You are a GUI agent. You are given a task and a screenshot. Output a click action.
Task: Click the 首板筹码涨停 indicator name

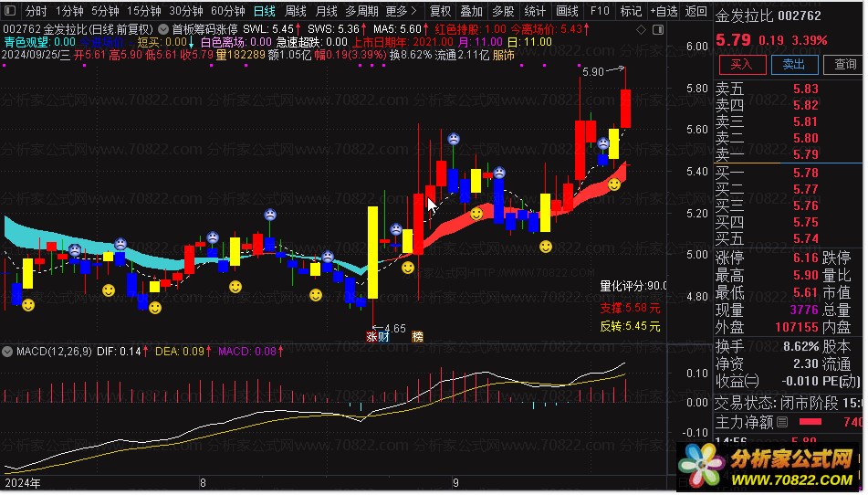pos(204,29)
